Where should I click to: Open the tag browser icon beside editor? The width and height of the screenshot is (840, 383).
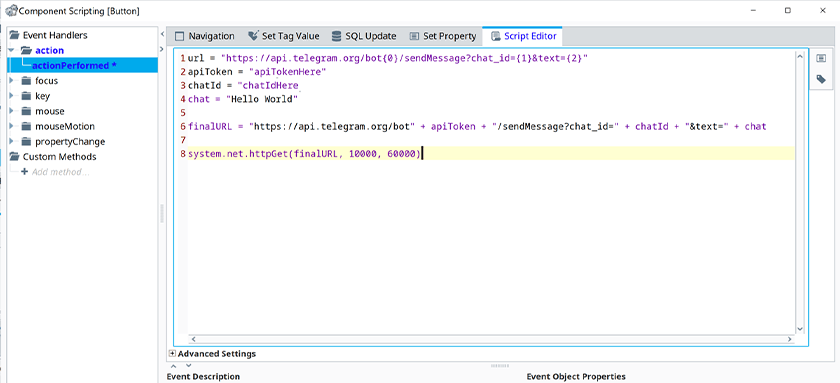tap(821, 79)
